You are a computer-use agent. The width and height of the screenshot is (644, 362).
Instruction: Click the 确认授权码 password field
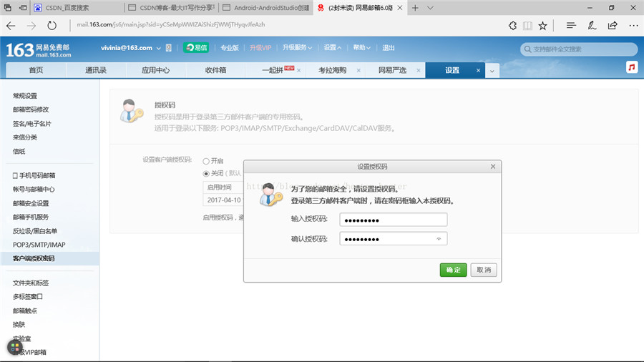tap(393, 238)
